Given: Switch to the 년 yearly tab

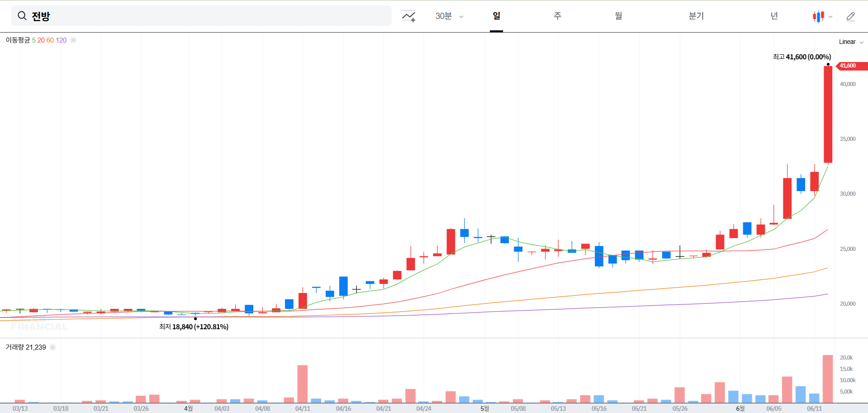Looking at the screenshot, I should click(x=774, y=16).
